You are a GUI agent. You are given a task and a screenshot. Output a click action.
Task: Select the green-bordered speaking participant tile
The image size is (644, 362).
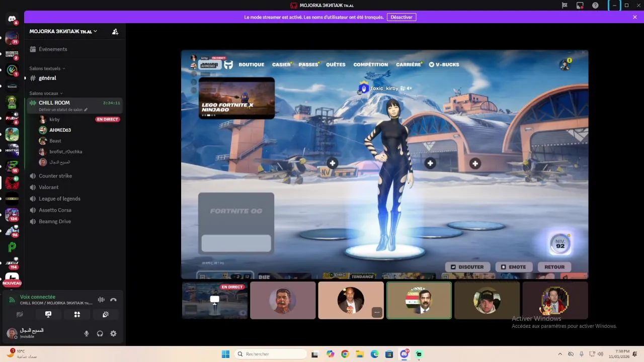click(x=419, y=300)
